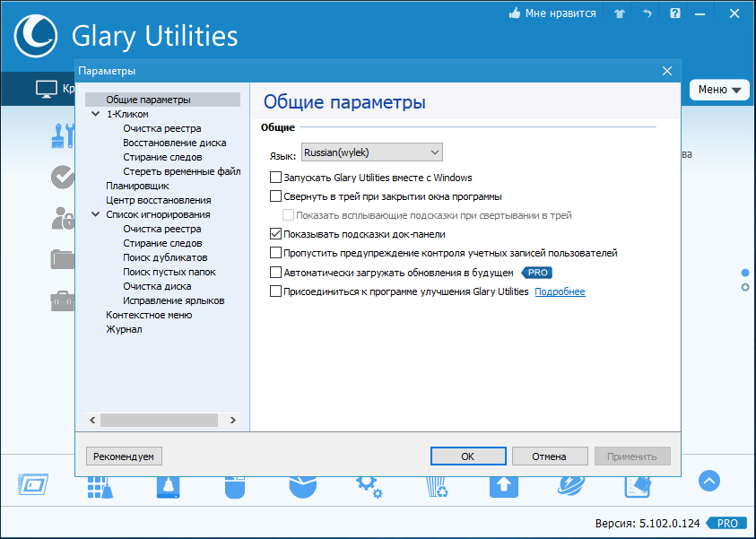Select 'Поиск пустых папок' tree entry
This screenshot has width=756, height=539.
pos(169,272)
